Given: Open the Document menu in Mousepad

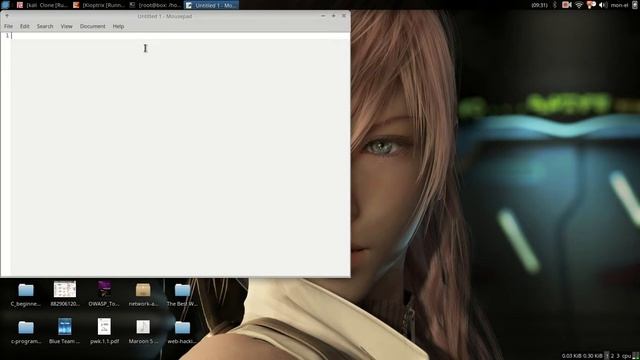Looking at the screenshot, I should tap(93, 26).
